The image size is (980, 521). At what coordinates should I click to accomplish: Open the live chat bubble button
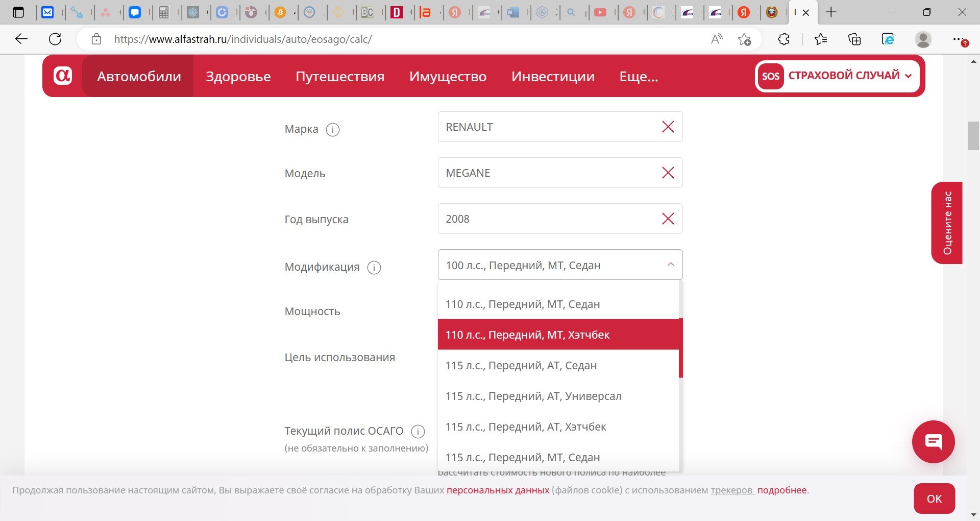934,442
